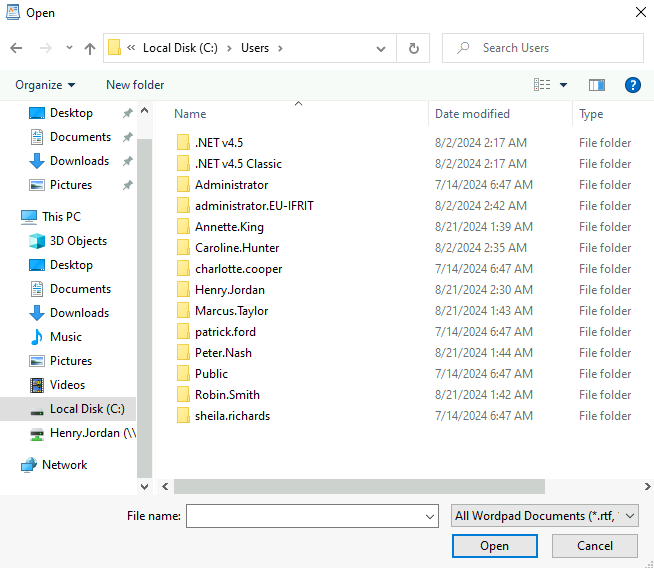Open 3D Objects under This PC
Viewport: 654px width, 568px height.
[x=78, y=241]
